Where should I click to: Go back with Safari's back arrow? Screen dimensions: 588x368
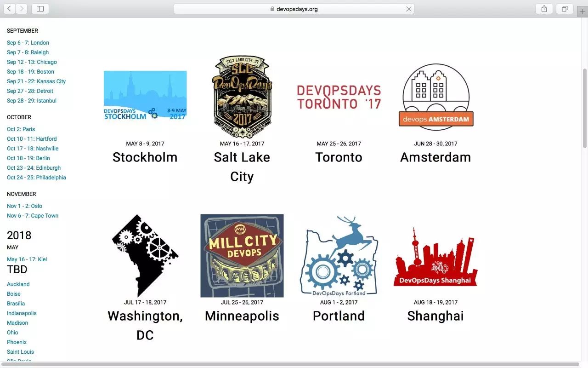pyautogui.click(x=9, y=9)
